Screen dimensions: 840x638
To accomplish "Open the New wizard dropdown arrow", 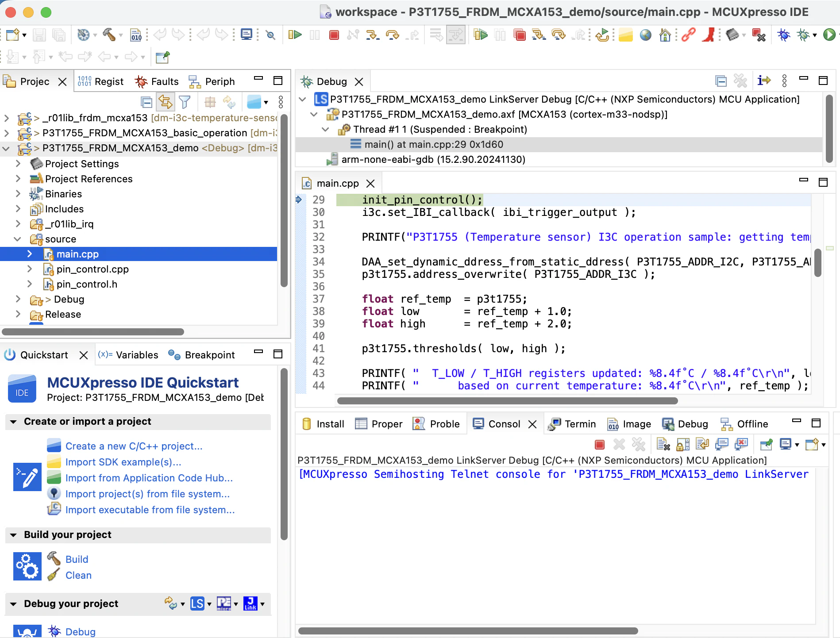I will 24,35.
